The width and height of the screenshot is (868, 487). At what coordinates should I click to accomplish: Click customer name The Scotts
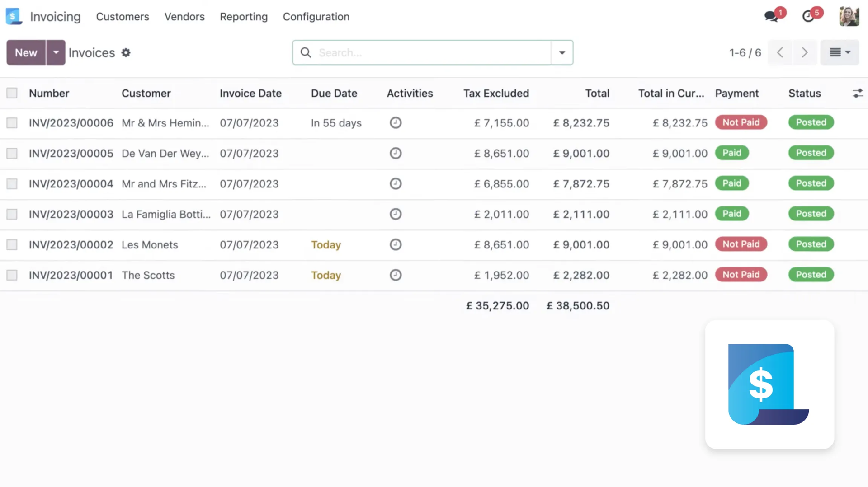pos(148,275)
